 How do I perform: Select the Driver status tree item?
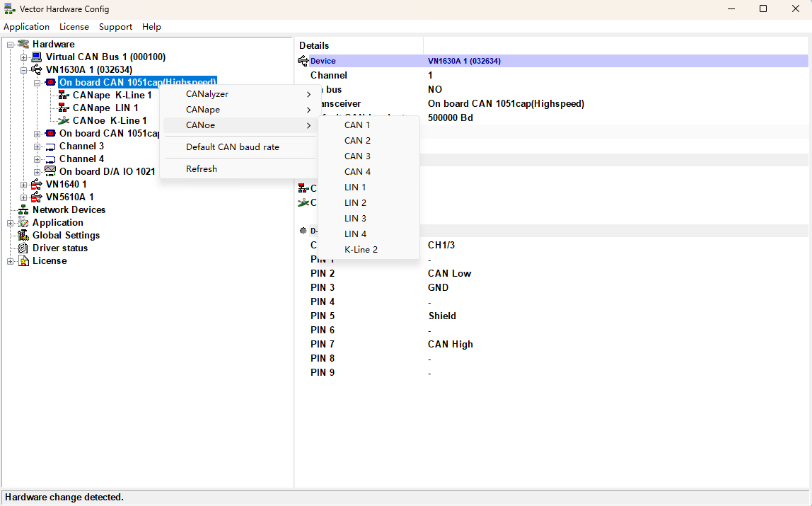[60, 248]
